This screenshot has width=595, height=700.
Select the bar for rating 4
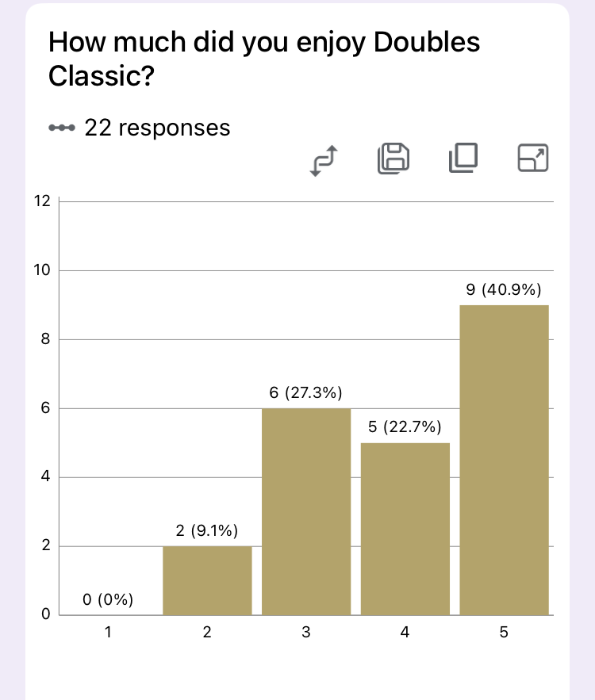405,529
